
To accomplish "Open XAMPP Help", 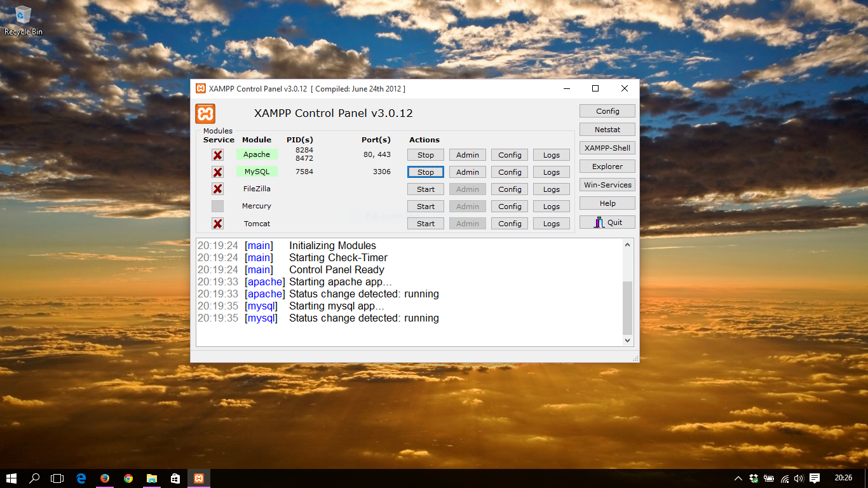I will 607,203.
